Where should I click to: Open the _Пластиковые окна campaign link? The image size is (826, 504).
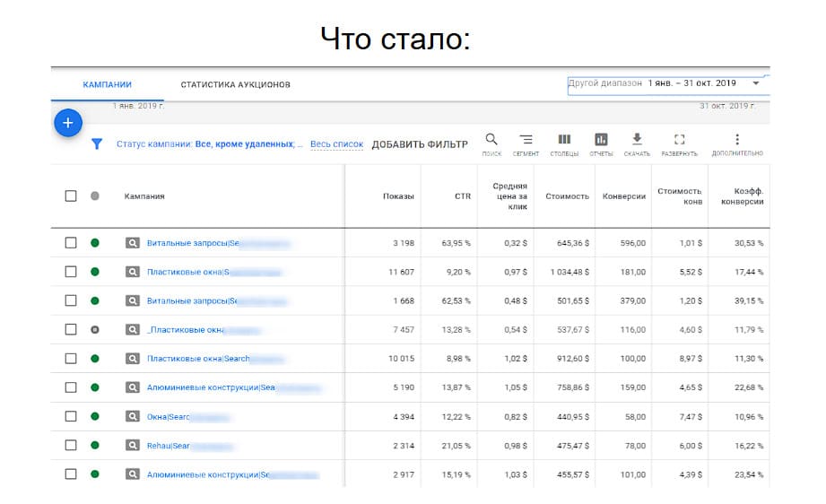click(x=186, y=330)
